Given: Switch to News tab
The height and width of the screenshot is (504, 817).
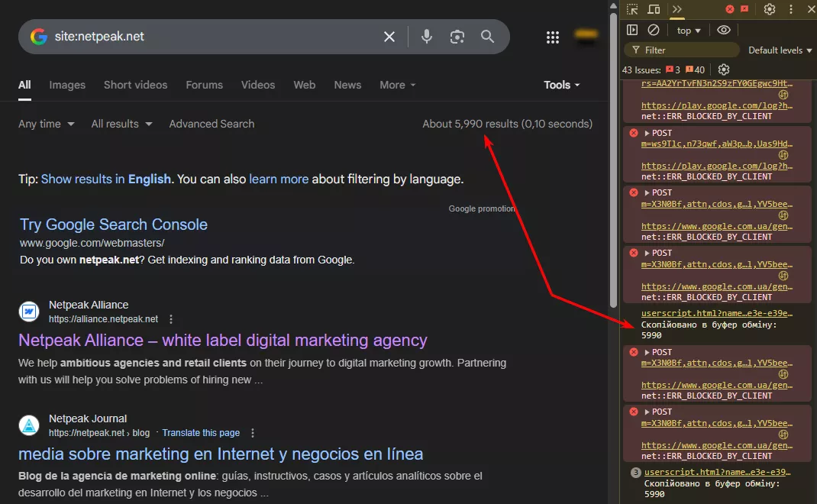Looking at the screenshot, I should (347, 85).
